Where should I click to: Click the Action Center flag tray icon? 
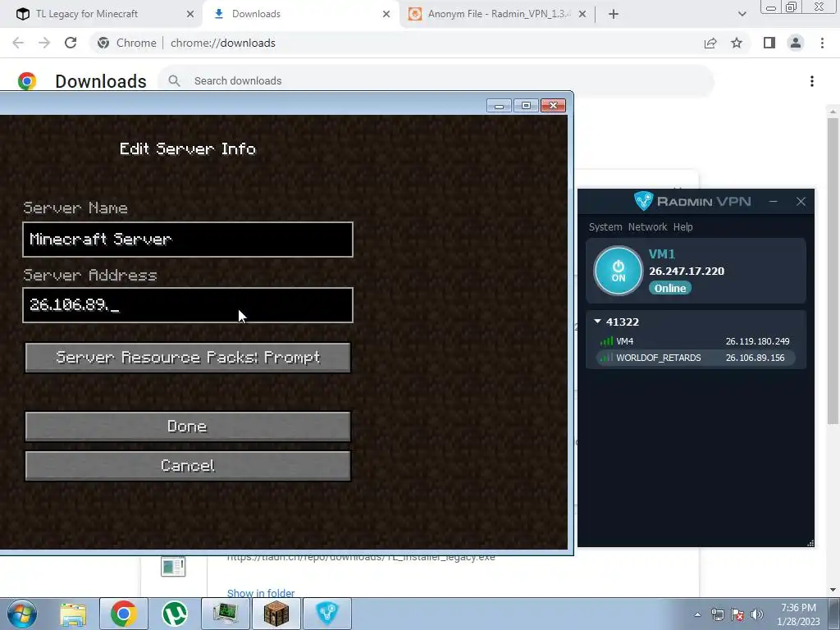coord(737,614)
